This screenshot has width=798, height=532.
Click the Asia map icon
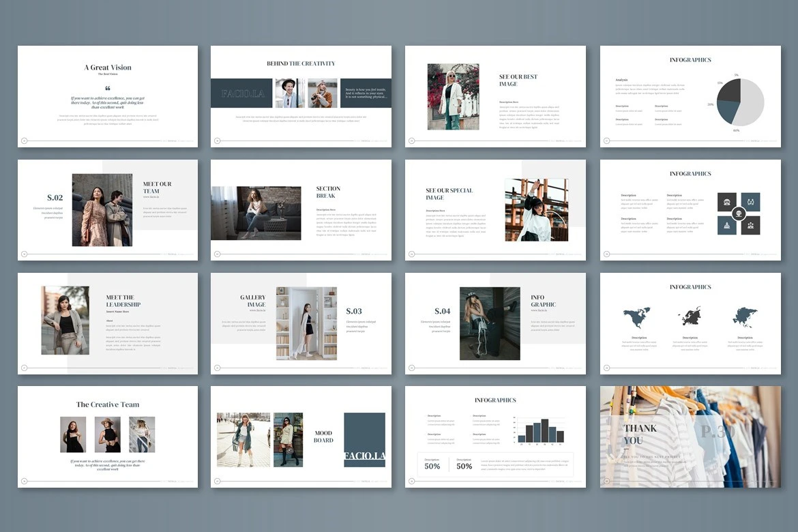click(x=745, y=317)
